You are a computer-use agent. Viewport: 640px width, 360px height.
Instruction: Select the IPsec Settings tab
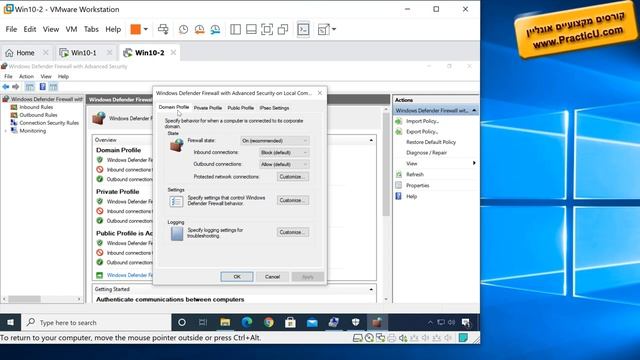274,108
